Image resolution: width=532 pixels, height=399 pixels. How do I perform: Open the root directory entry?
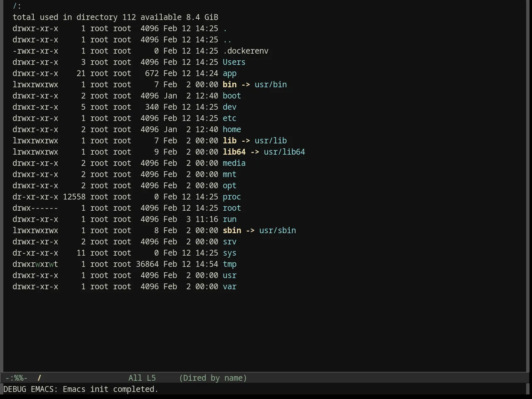[232, 208]
